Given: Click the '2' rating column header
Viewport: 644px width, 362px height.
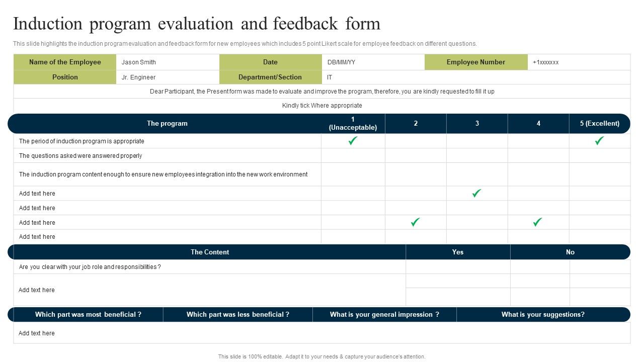Looking at the screenshot, I should coord(416,124).
